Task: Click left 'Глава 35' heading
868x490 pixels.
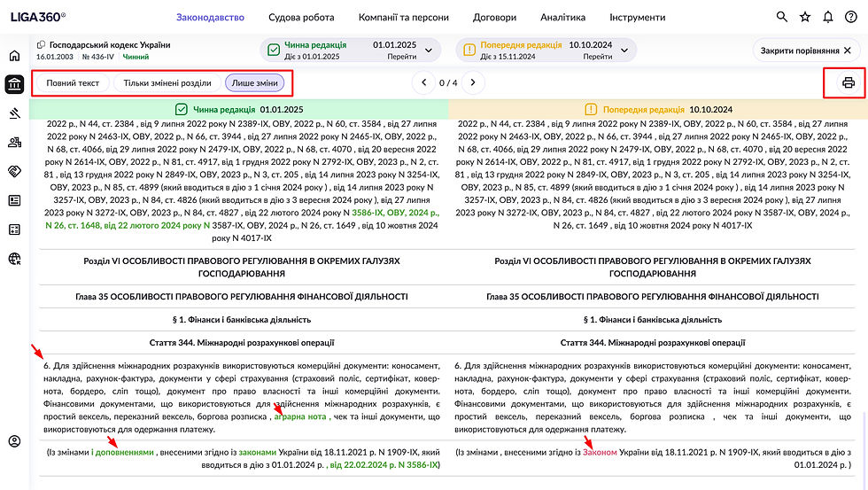Action: (x=242, y=296)
